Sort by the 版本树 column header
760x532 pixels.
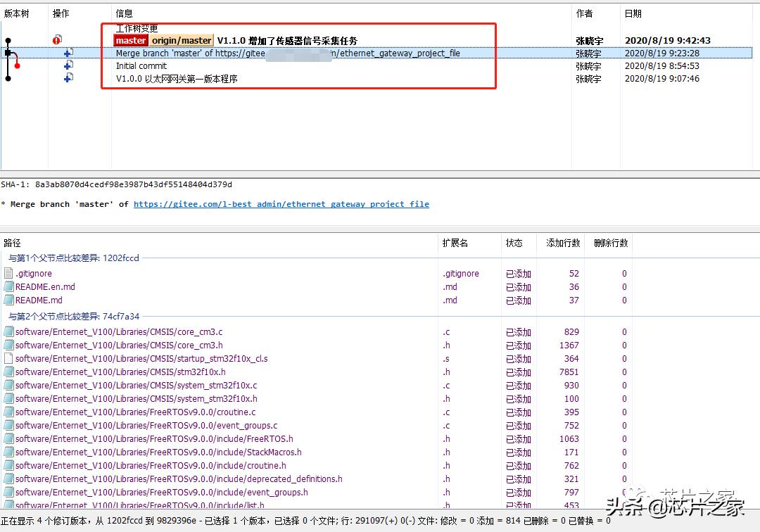coord(16,13)
